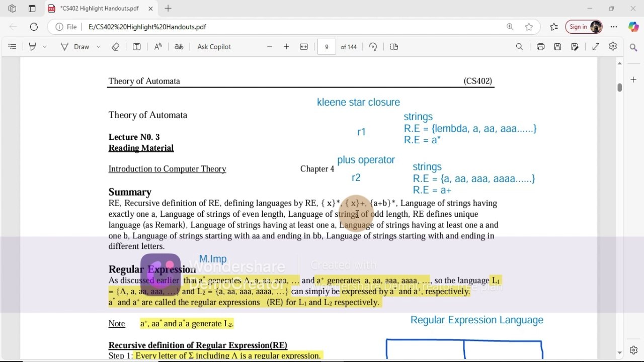The width and height of the screenshot is (644, 362).
Task: Click the 'Chapter 4' text
Action: [x=317, y=169]
